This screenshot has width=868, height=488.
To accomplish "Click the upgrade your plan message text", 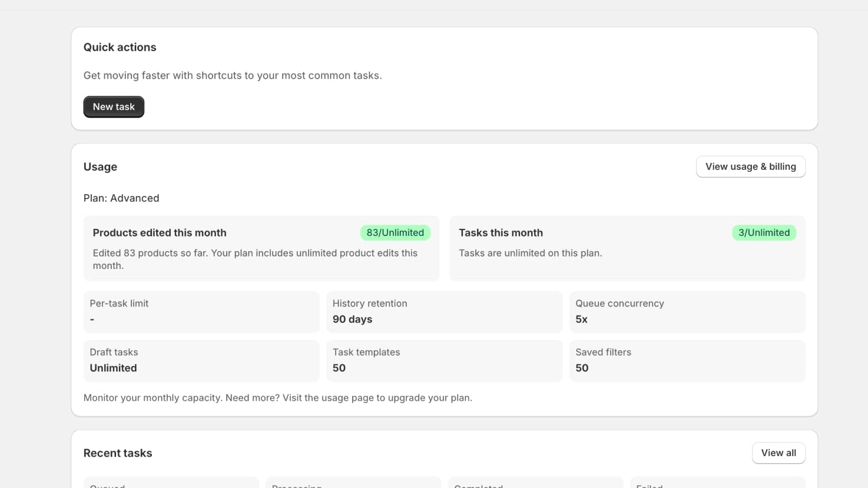I will 278,397.
